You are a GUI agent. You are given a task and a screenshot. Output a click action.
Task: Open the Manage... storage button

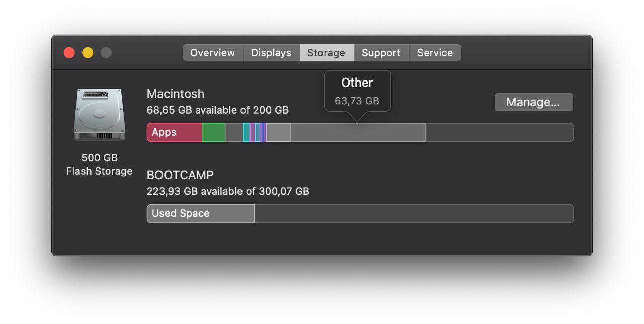[x=533, y=102]
